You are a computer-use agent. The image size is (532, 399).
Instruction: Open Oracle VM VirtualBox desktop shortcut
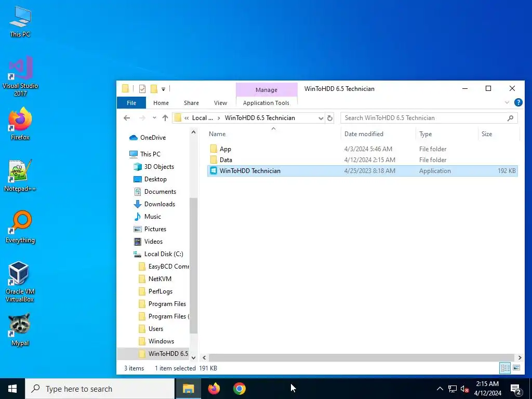tap(20, 281)
